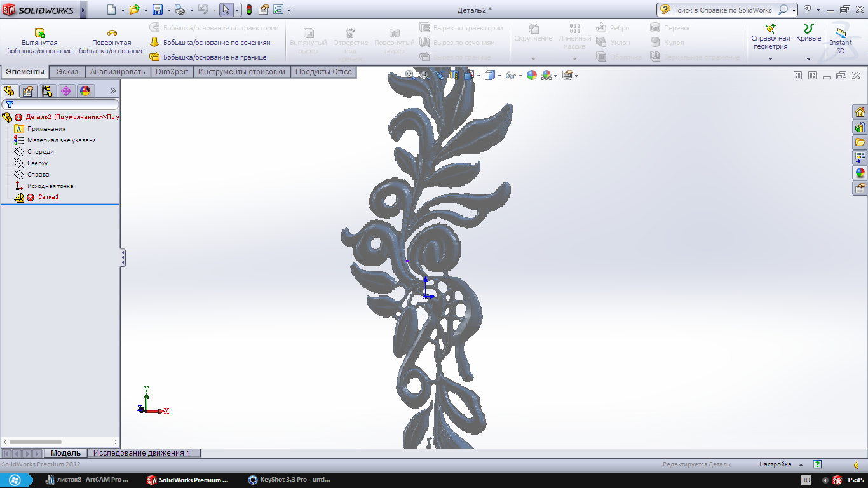
Task: Open Design Library task pane tab
Action: point(860,127)
